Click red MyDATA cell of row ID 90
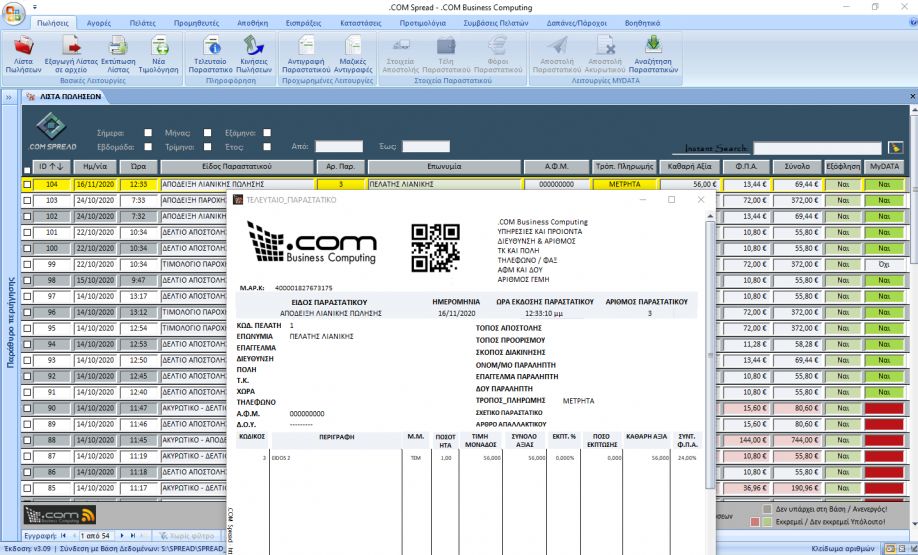 point(884,408)
